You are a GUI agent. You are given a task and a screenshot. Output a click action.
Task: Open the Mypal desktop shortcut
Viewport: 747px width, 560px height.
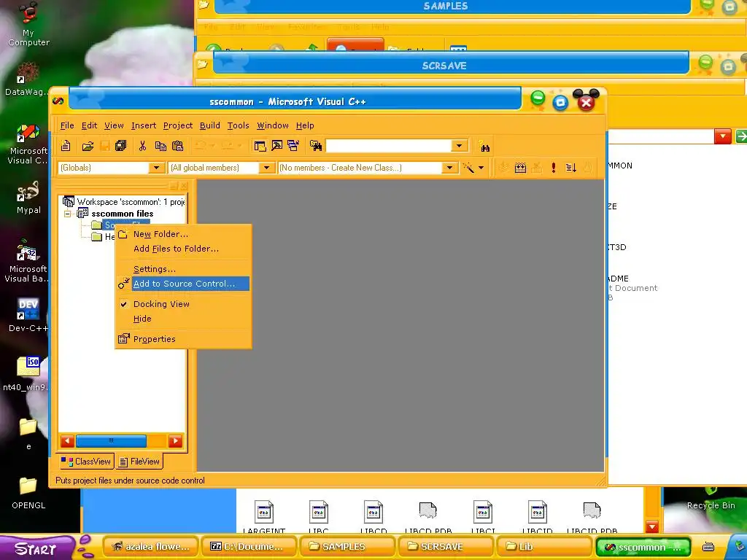point(28,198)
